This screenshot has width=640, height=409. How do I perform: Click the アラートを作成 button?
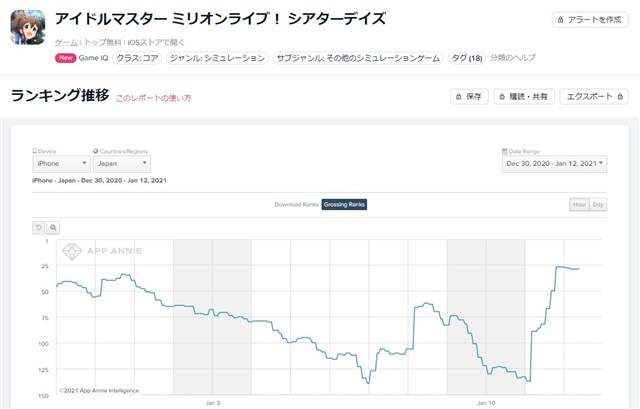tap(590, 20)
